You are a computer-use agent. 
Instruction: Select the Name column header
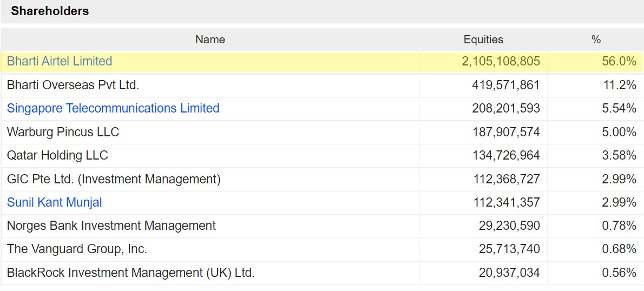pos(210,40)
